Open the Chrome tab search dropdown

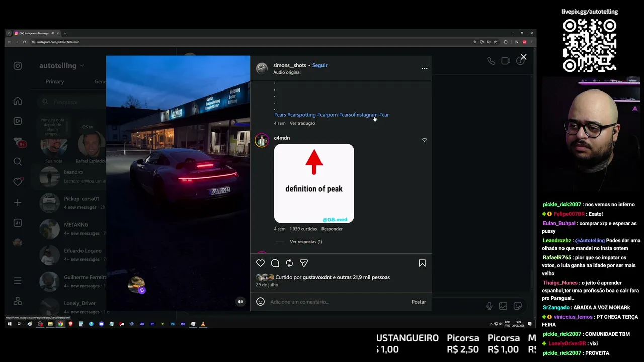click(x=9, y=33)
